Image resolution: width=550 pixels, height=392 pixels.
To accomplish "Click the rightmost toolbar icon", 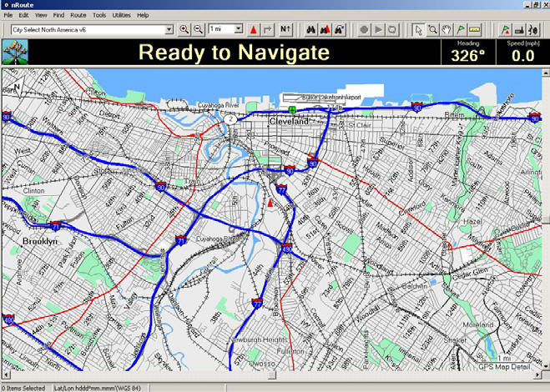I will [x=533, y=30].
